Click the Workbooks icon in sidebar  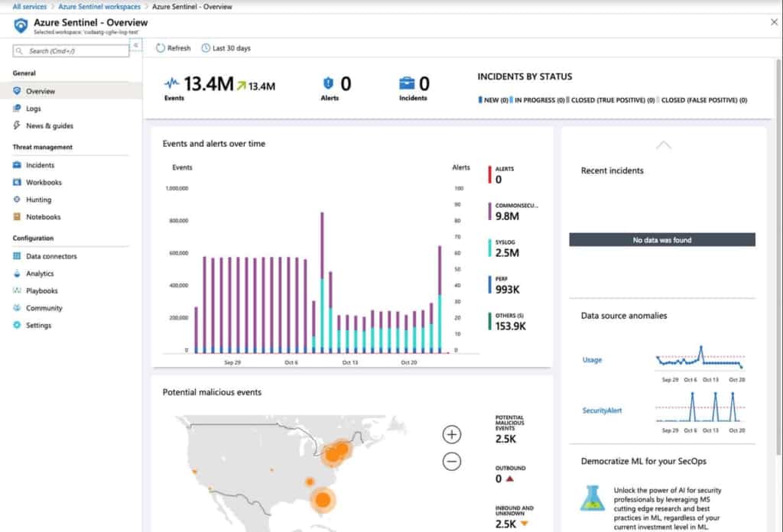pyautogui.click(x=17, y=182)
